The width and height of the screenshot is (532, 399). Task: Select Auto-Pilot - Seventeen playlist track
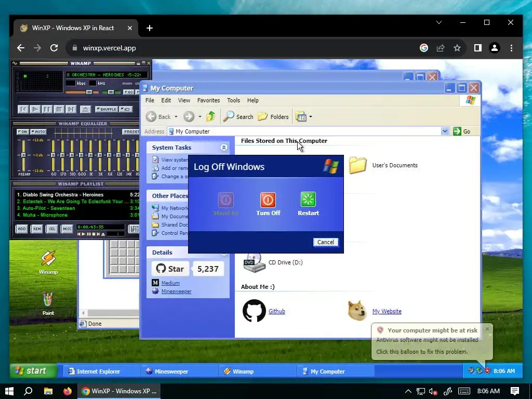click(x=78, y=208)
